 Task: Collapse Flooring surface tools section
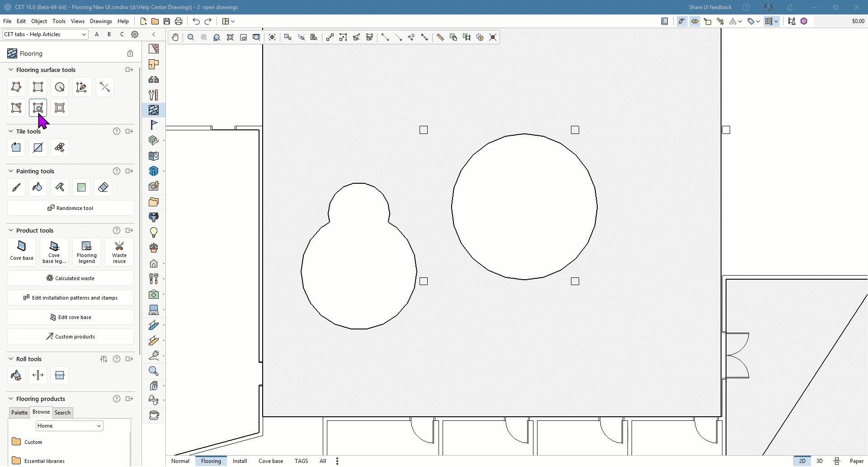pos(11,70)
